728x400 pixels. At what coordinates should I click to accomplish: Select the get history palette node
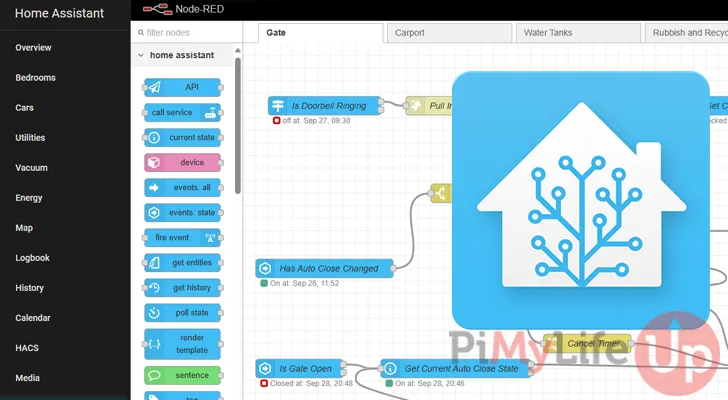tap(182, 288)
